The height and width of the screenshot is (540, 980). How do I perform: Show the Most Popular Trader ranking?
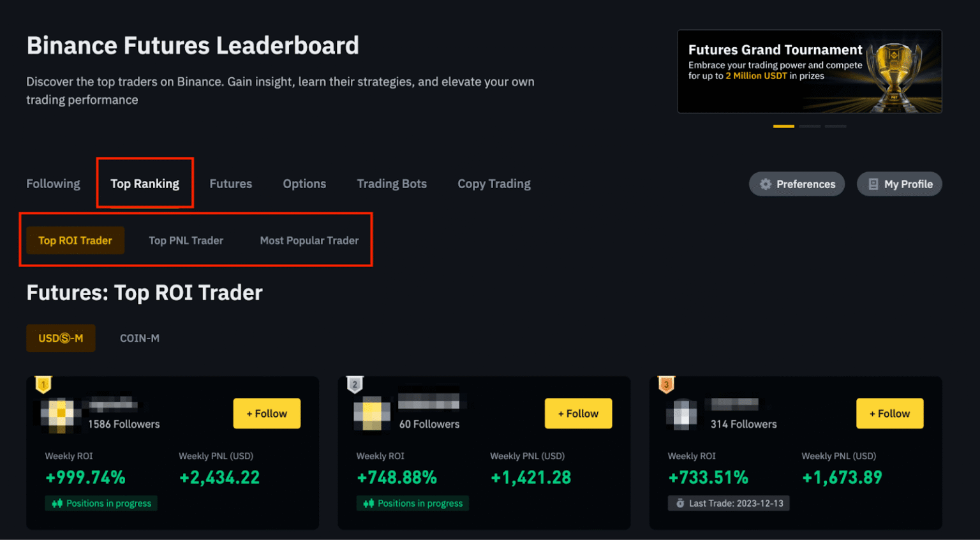pyautogui.click(x=309, y=240)
